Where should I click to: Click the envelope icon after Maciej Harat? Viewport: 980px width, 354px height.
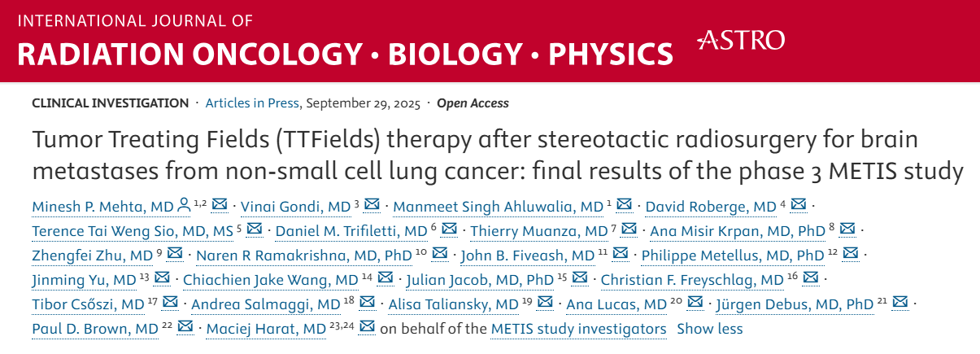coord(367,328)
